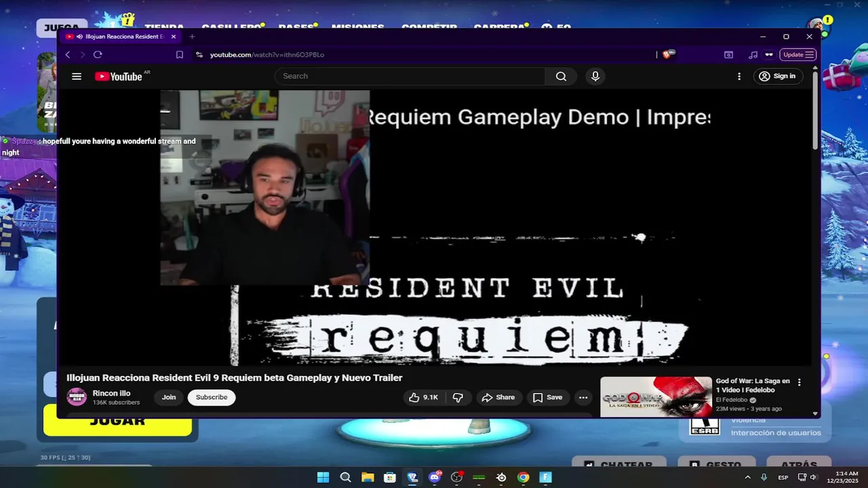This screenshot has width=868, height=488.
Task: Reload the YouTube page
Action: click(98, 55)
